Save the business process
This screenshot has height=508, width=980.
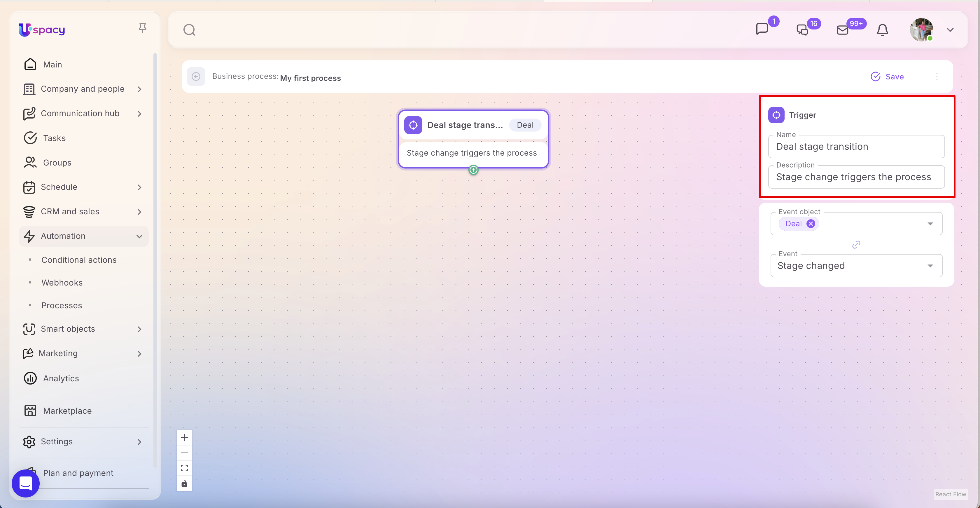coord(887,76)
